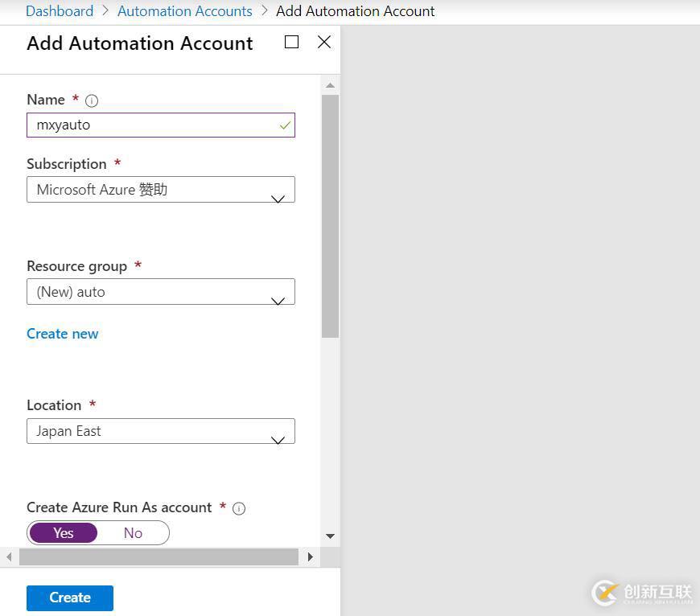Click the vertical scrollbar down arrow
This screenshot has width=700, height=616.
[330, 536]
